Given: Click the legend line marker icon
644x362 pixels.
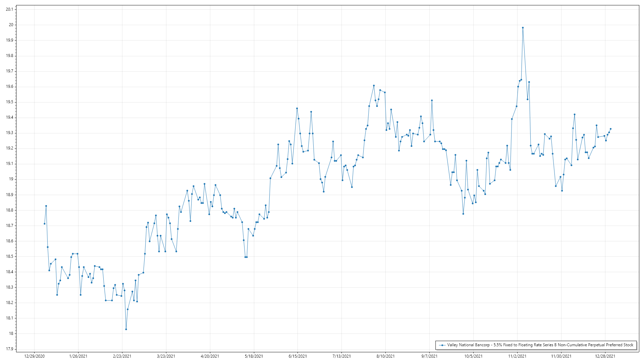Looking at the screenshot, I should point(442,345).
